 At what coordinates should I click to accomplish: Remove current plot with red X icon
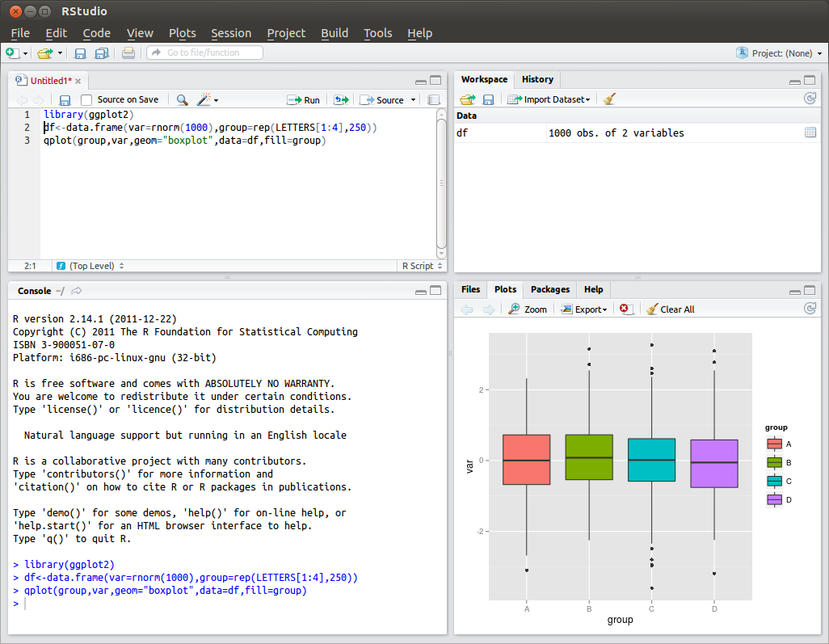(x=626, y=309)
